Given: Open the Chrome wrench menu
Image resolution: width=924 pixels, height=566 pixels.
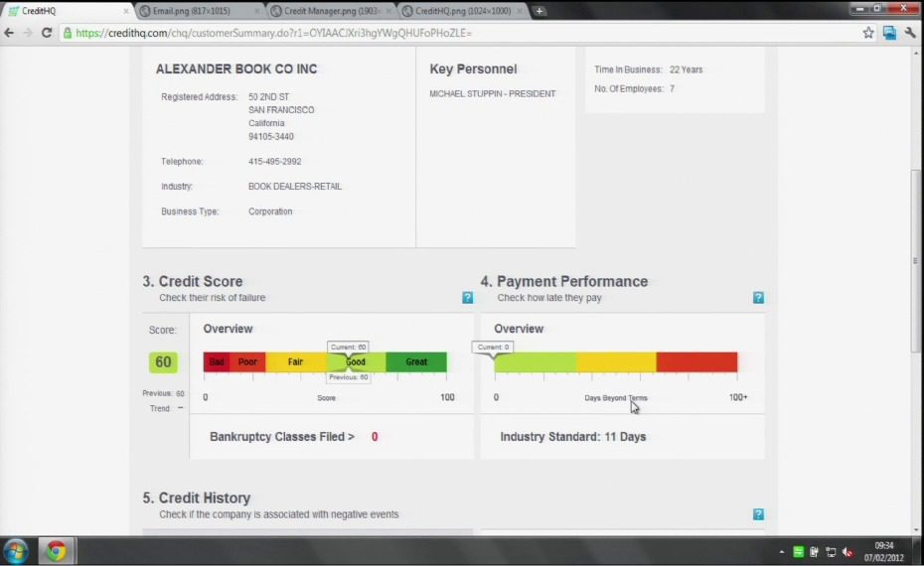Looking at the screenshot, I should 910,33.
